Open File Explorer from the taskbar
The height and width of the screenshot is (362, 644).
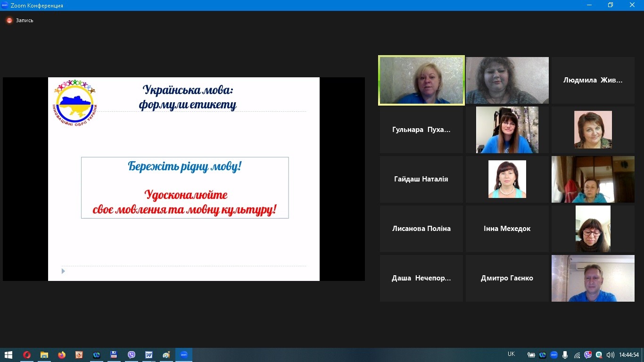44,355
